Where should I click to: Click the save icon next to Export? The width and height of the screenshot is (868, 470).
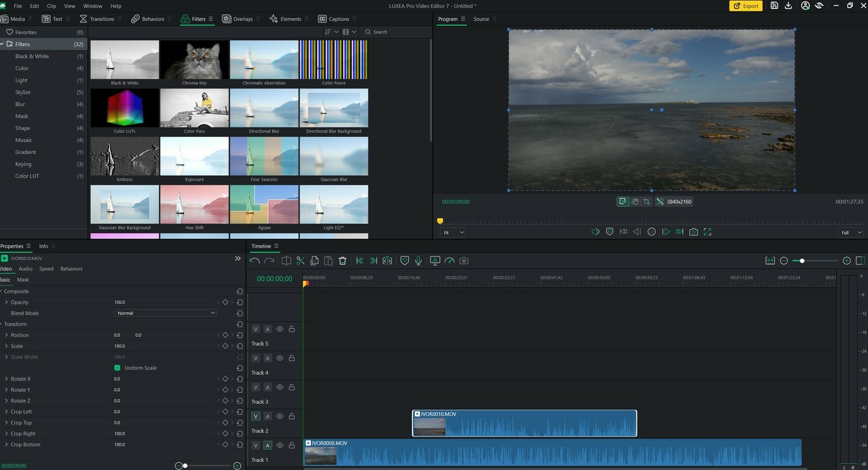(x=774, y=6)
